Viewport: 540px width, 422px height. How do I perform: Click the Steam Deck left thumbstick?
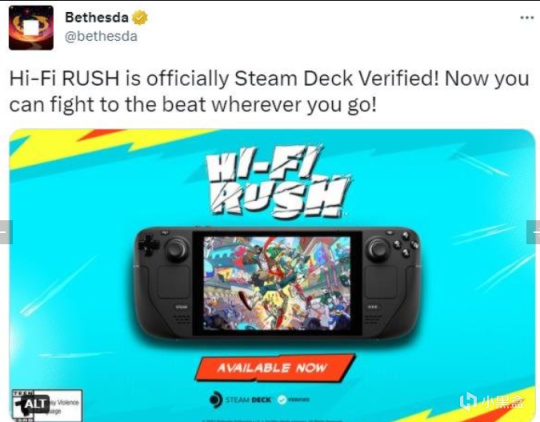click(x=177, y=249)
